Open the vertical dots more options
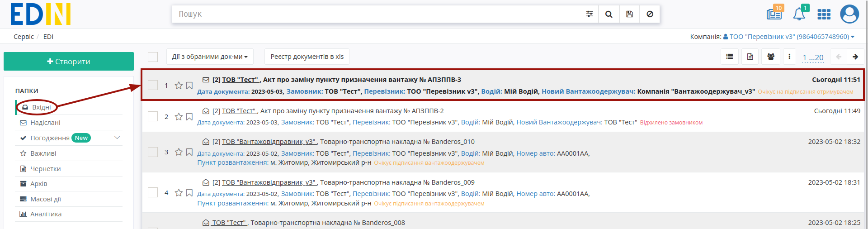 click(789, 57)
